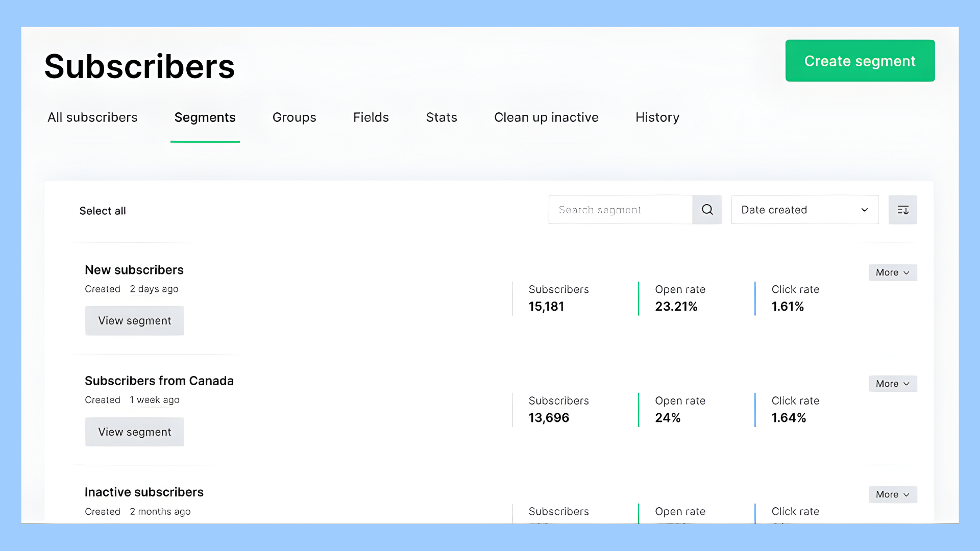The image size is (980, 551).
Task: Open the Fields tab
Action: tap(371, 117)
